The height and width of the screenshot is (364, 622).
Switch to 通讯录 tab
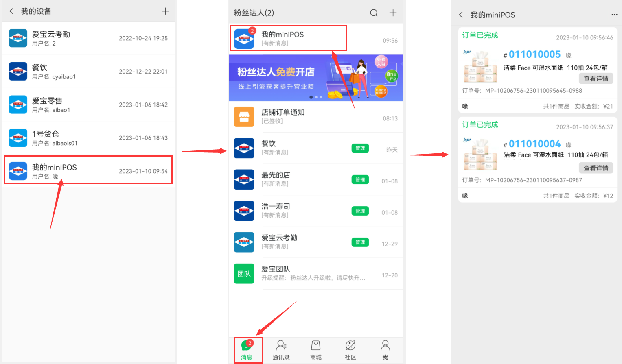tap(281, 350)
